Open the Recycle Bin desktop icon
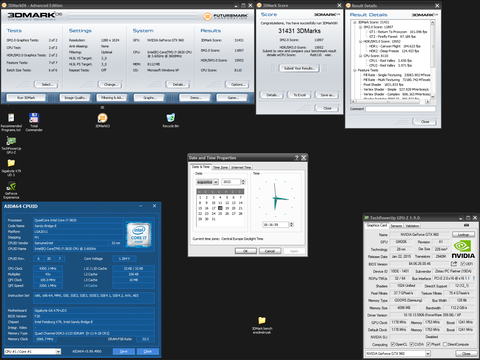This screenshot has height=360, width=480. tap(171, 118)
